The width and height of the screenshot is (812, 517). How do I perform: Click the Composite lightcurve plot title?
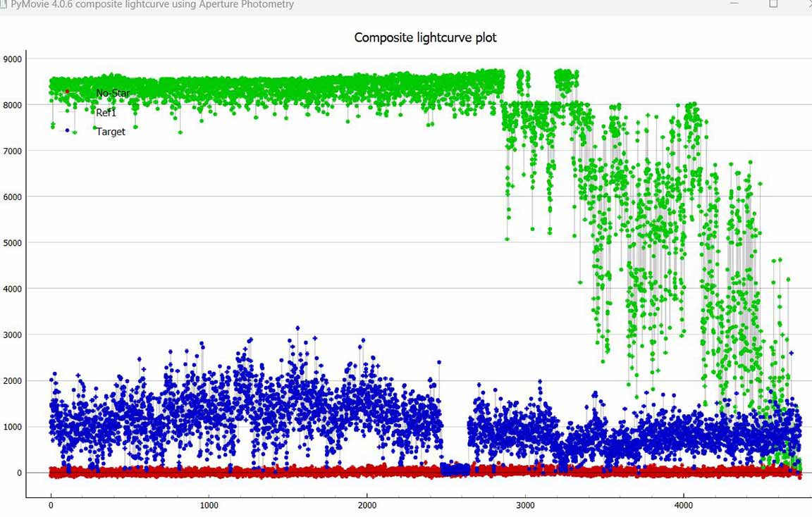[x=425, y=37]
